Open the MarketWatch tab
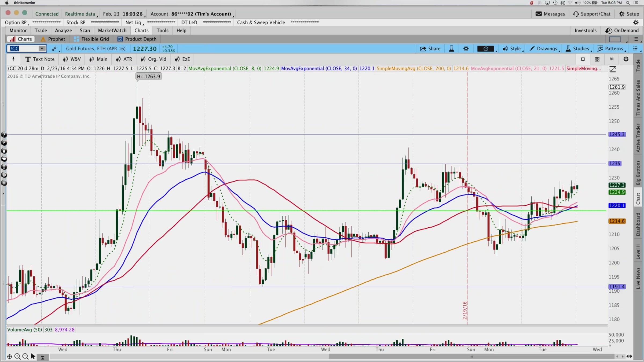Image resolution: width=644 pixels, height=362 pixels. click(112, 30)
